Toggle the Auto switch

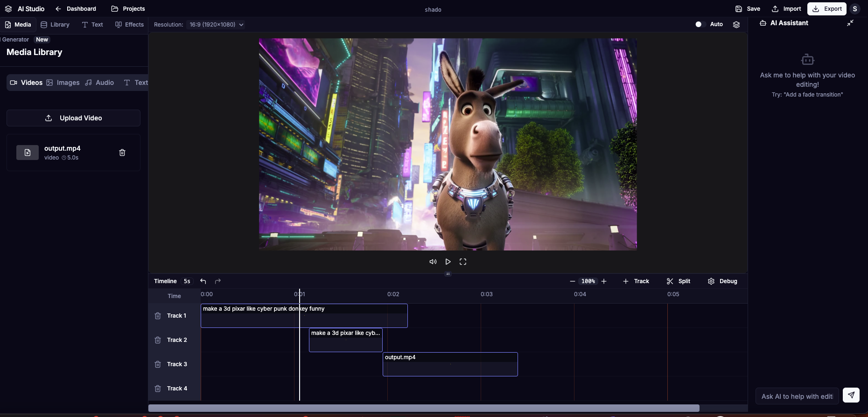[700, 24]
